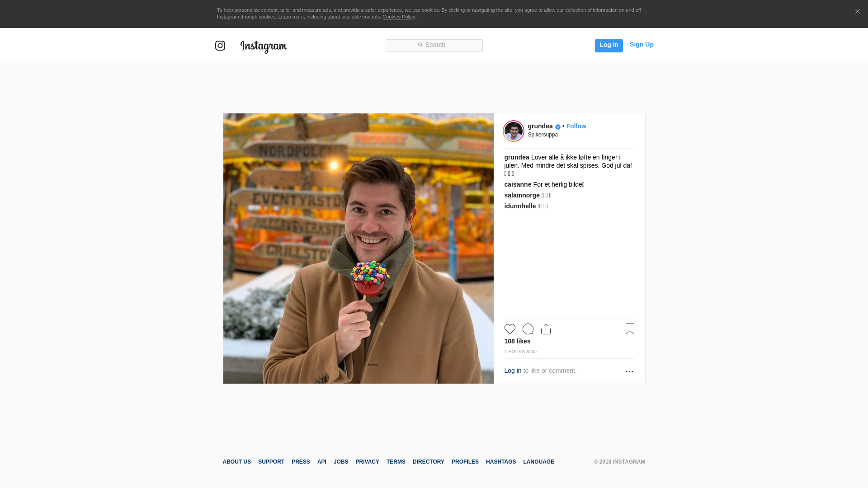Click the Sign Up link

click(641, 44)
